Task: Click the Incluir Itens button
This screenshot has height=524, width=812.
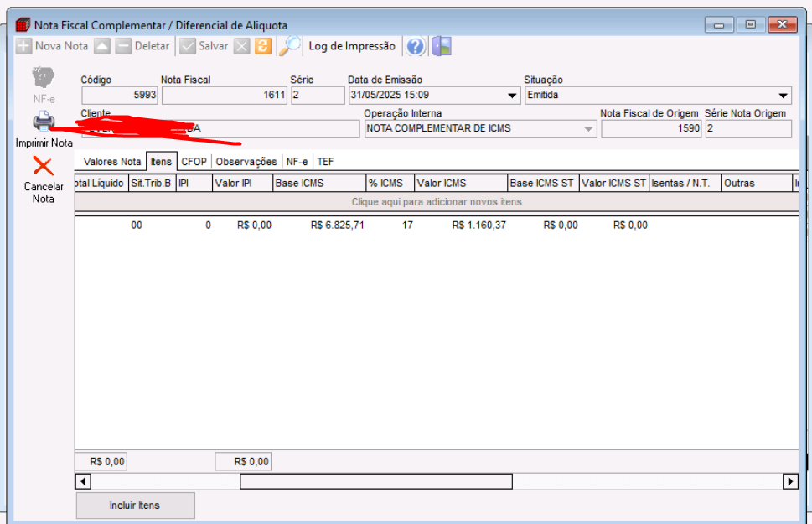Action: point(135,506)
